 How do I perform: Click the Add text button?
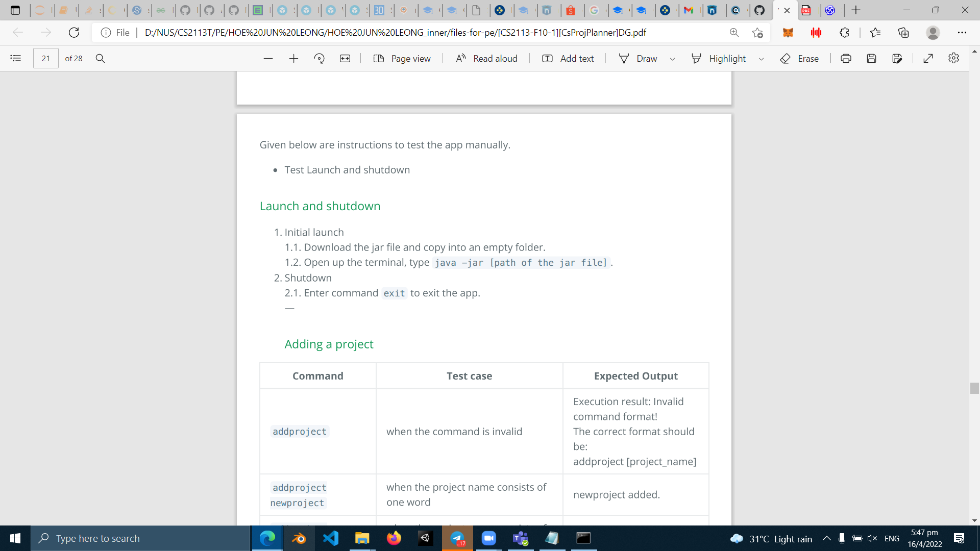[568, 59]
